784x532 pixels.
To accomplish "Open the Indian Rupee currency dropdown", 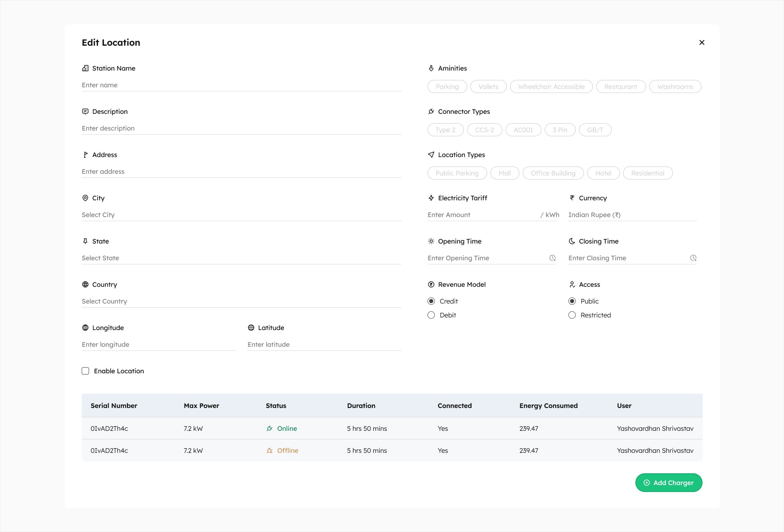I will pos(632,215).
